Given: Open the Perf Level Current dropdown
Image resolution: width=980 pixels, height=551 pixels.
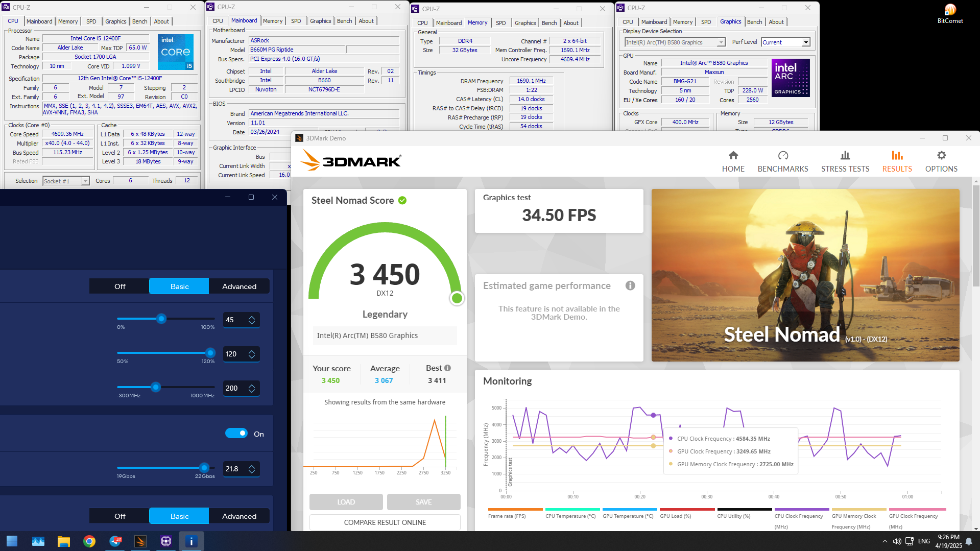Looking at the screenshot, I should [785, 42].
